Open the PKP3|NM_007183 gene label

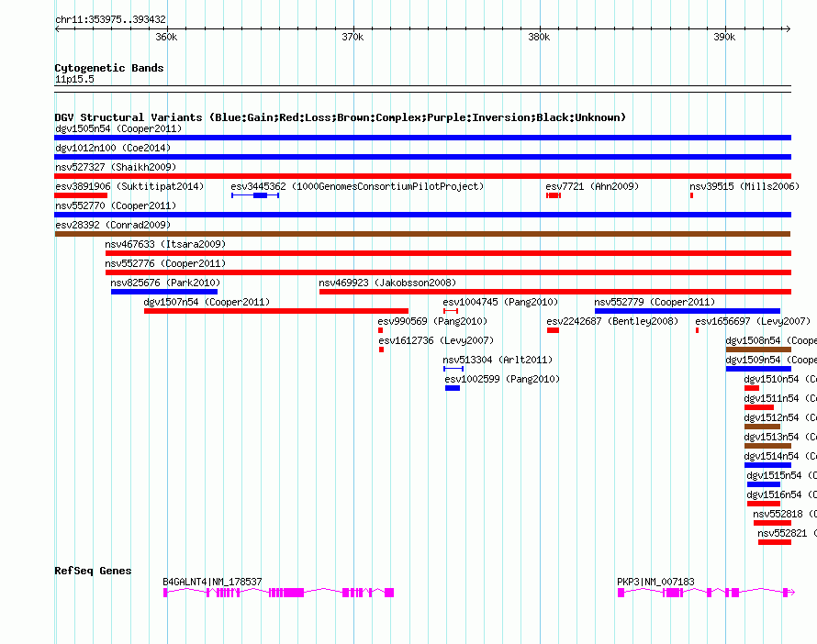tap(655, 582)
